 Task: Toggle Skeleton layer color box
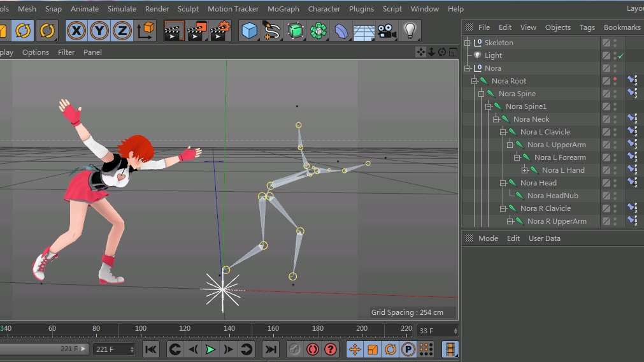click(x=606, y=42)
